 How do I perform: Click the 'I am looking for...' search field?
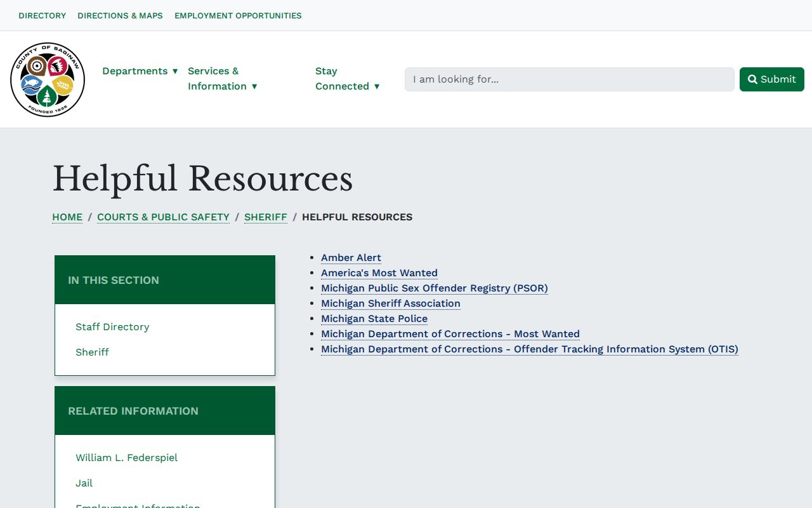coord(570,79)
